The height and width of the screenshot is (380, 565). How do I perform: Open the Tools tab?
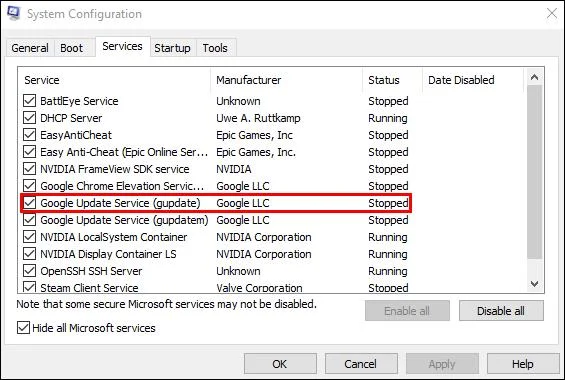(x=215, y=48)
